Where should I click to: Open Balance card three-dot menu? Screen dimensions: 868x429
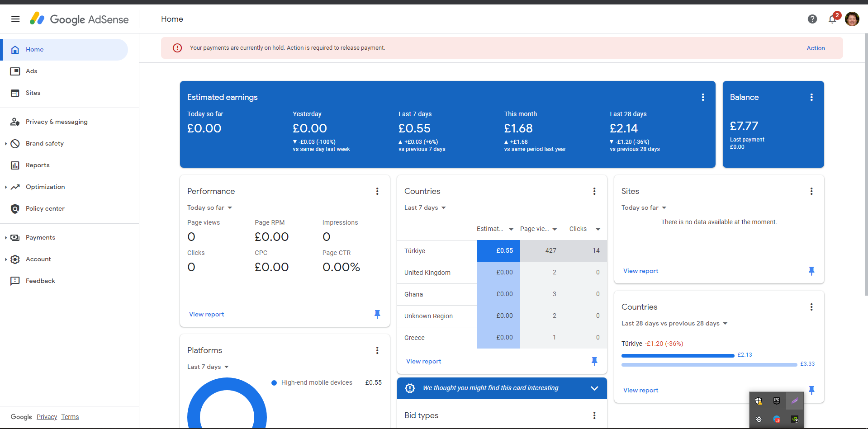[811, 97]
